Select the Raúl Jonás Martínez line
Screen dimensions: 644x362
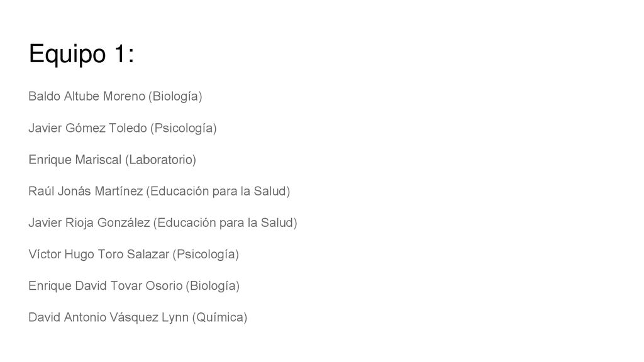[159, 191]
